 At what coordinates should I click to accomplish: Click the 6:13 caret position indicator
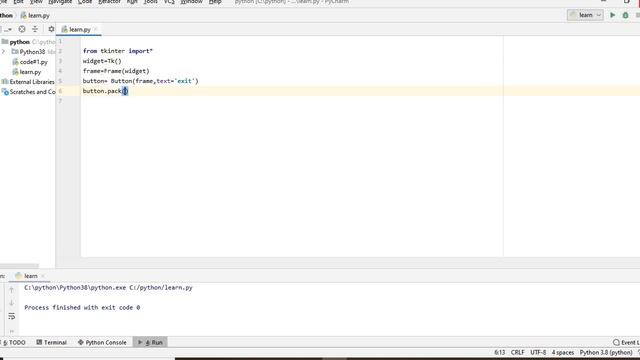coord(500,352)
